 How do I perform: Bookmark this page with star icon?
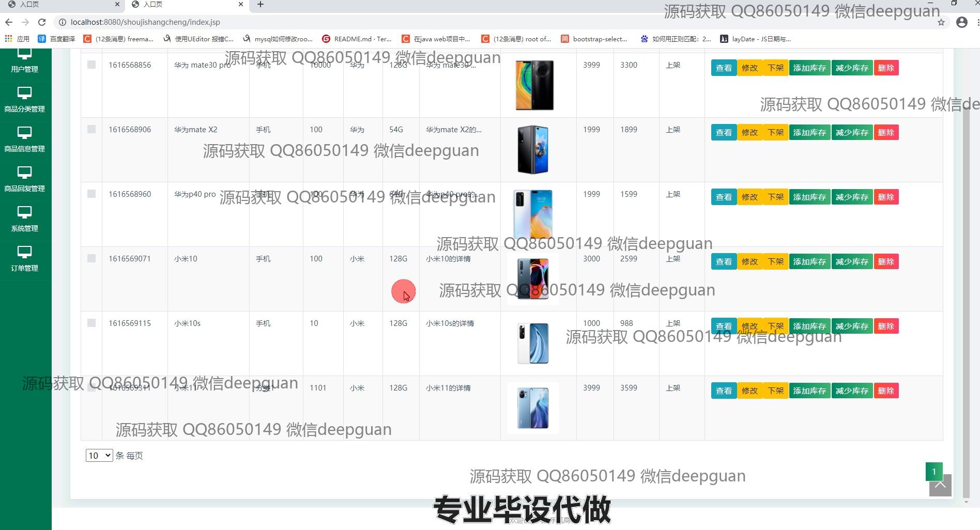point(941,22)
